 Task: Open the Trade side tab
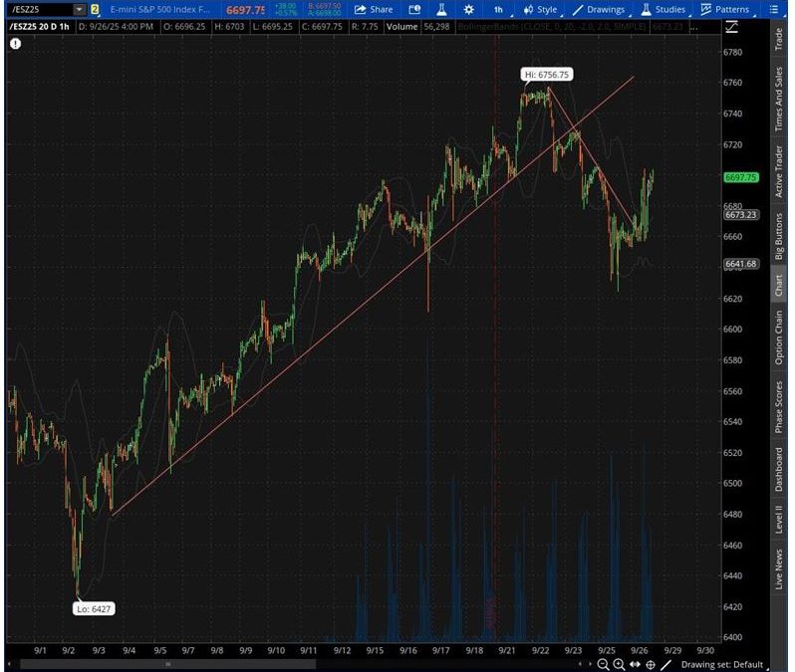coord(779,39)
